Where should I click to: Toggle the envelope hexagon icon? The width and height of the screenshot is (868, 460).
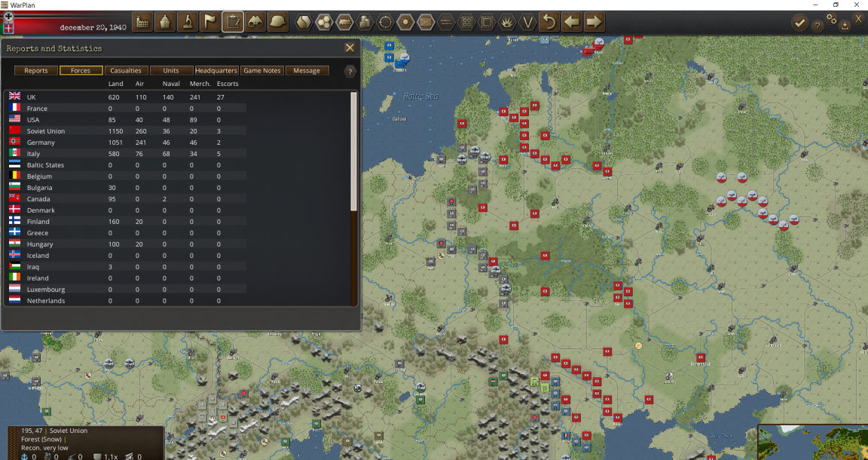(x=426, y=23)
